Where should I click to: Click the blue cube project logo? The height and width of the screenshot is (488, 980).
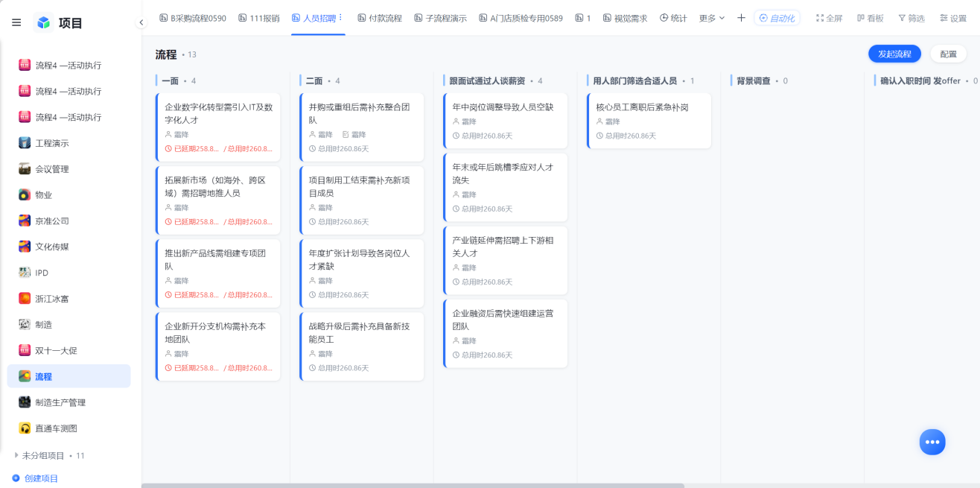coord(44,22)
